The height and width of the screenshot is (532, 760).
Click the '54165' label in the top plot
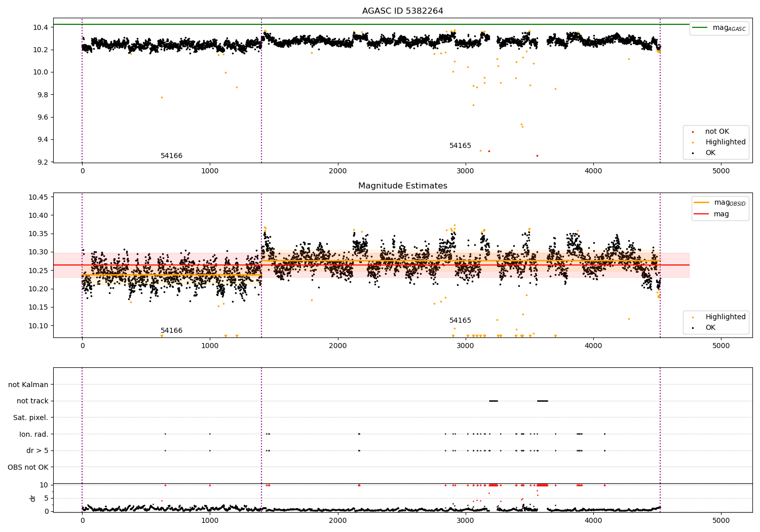click(x=460, y=146)
